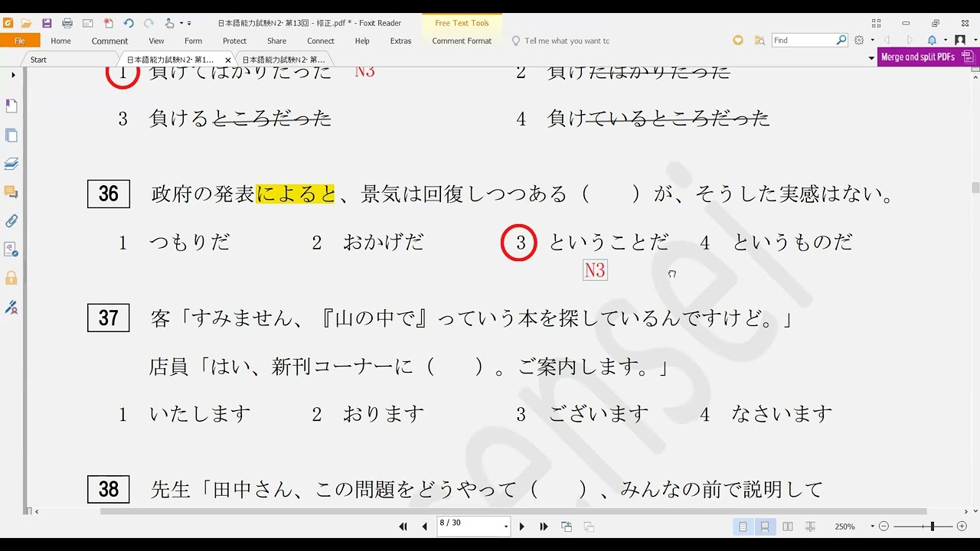Expand the navigation panel arrow
Viewport: 980px width, 551px height.
click(x=13, y=75)
